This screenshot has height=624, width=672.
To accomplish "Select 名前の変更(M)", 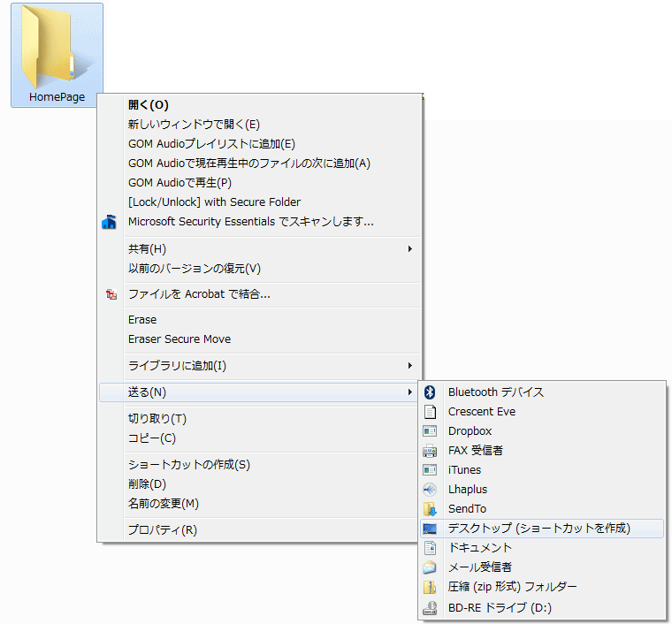I will 258,504.
